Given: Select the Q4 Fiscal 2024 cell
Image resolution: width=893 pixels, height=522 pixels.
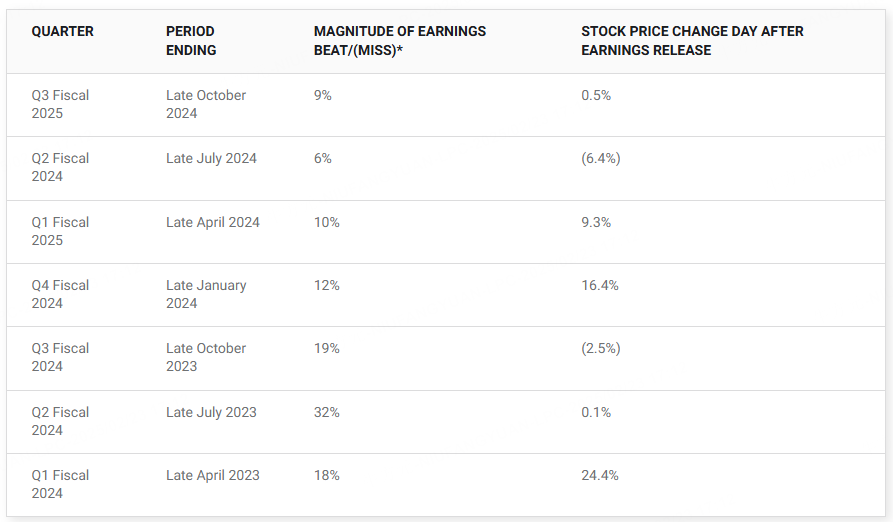Looking at the screenshot, I should (60, 294).
